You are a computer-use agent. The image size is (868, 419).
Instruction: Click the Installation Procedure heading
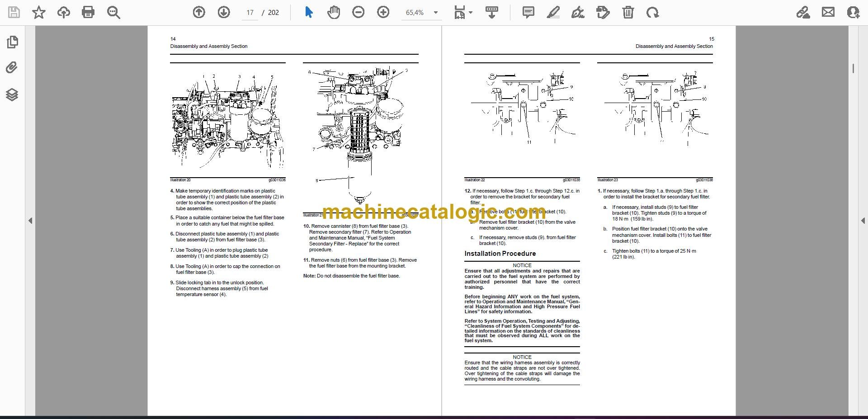tap(500, 254)
